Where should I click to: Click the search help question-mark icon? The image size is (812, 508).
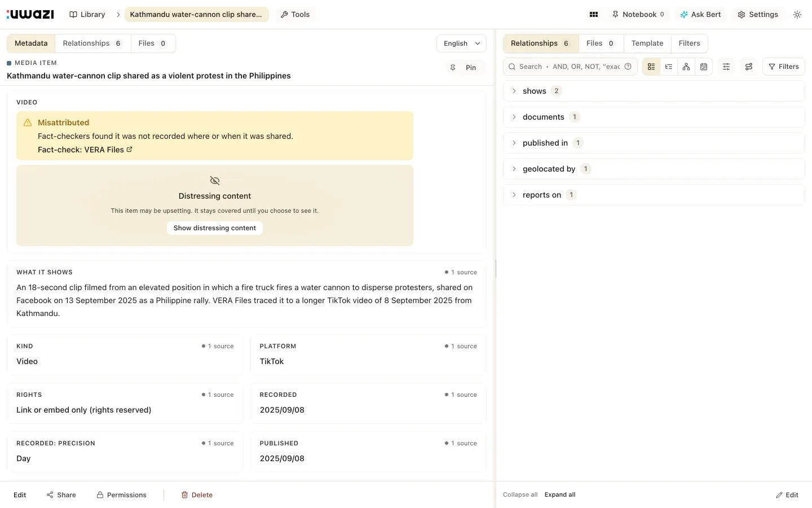pos(628,67)
